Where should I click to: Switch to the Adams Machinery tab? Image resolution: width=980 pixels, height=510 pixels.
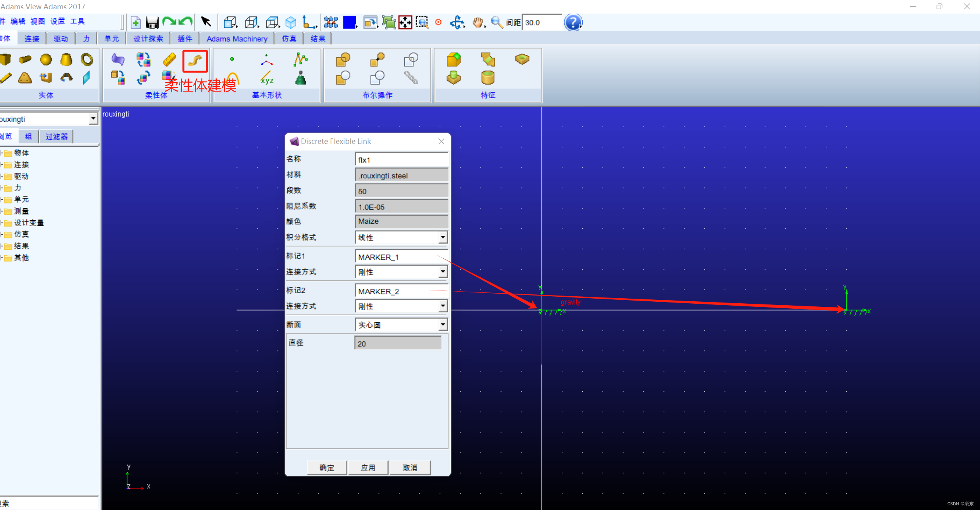pos(237,39)
